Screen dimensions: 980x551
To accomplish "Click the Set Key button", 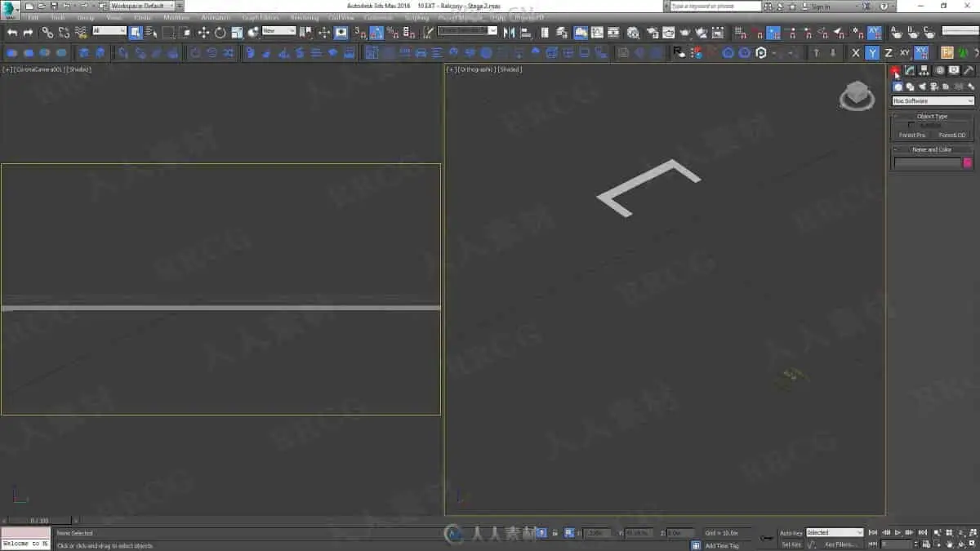I will point(791,544).
